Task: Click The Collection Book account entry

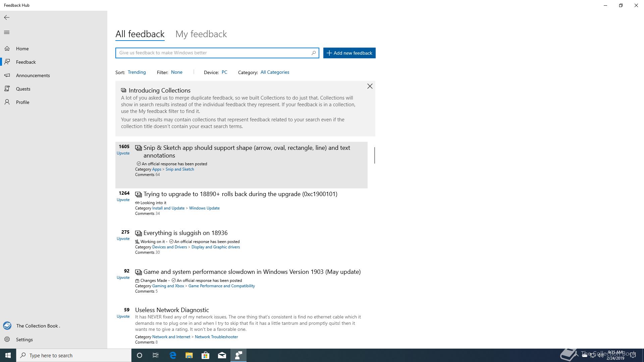Action: pyautogui.click(x=54, y=326)
